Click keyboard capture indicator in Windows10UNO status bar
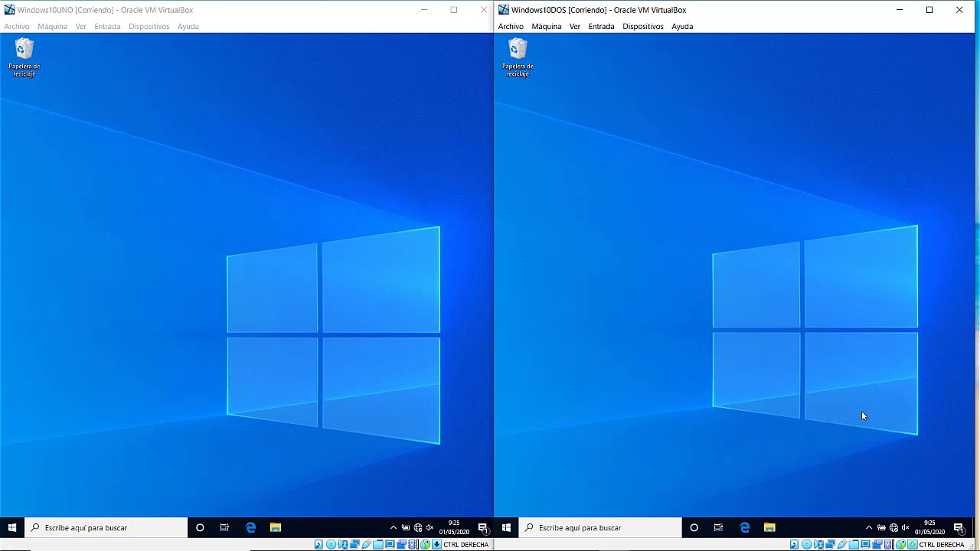This screenshot has height=551, width=980. [x=436, y=544]
